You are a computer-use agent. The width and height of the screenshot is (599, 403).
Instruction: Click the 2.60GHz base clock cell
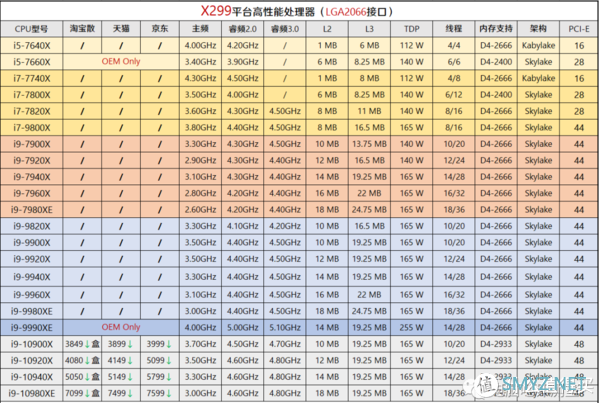pos(200,210)
